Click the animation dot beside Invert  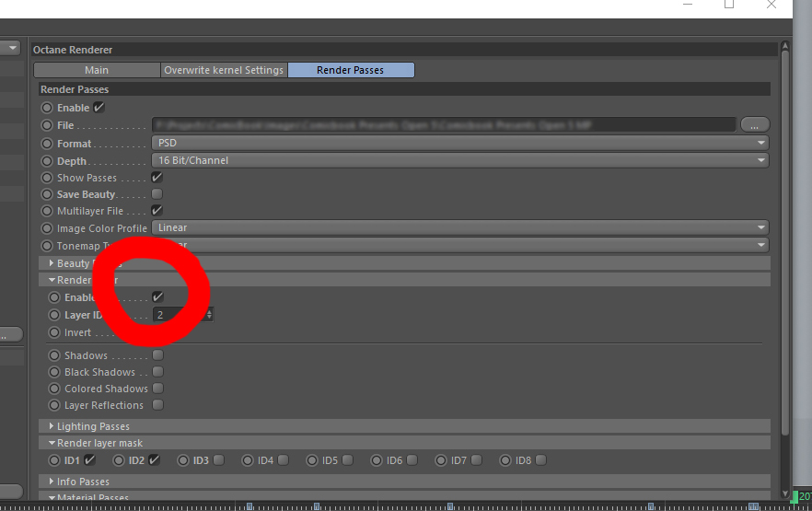54,332
